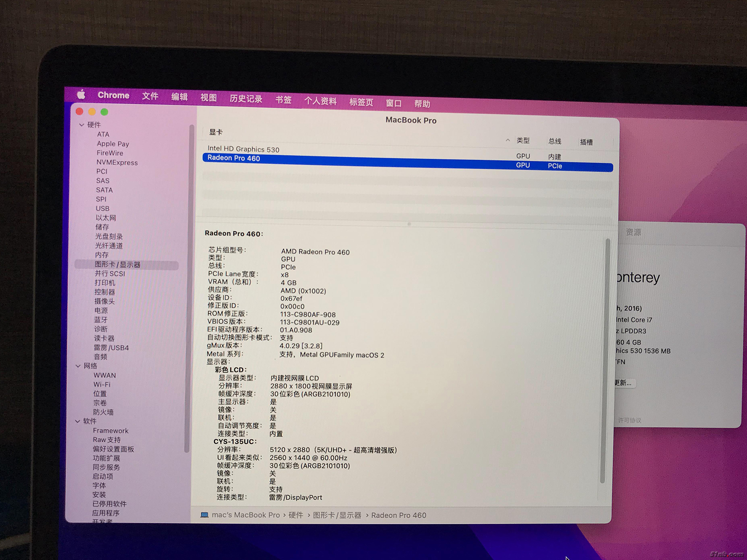Click the computer icon in the path bar
Screen dimensions: 747x560
coord(205,515)
